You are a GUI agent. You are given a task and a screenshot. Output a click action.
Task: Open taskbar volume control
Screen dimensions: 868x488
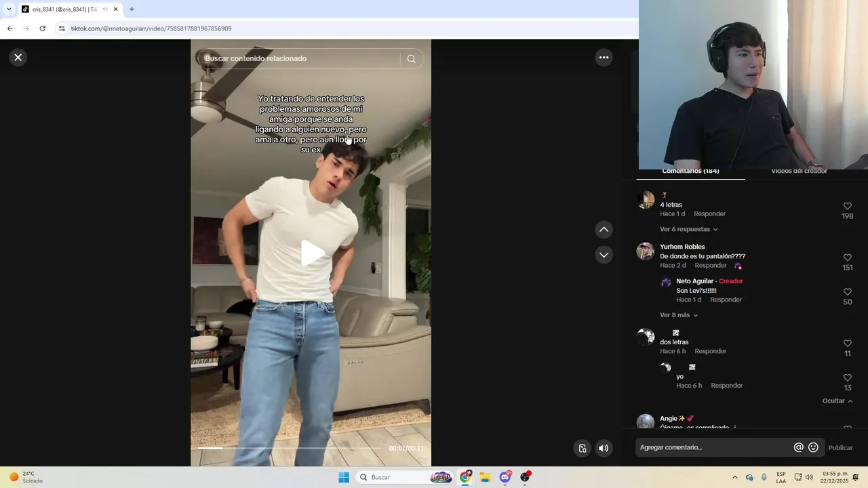click(809, 477)
